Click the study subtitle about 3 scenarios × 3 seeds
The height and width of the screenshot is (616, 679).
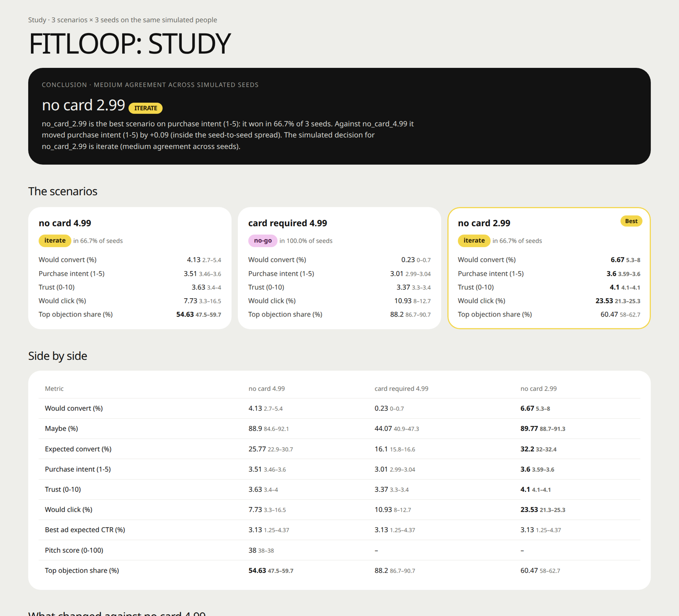[x=123, y=20]
